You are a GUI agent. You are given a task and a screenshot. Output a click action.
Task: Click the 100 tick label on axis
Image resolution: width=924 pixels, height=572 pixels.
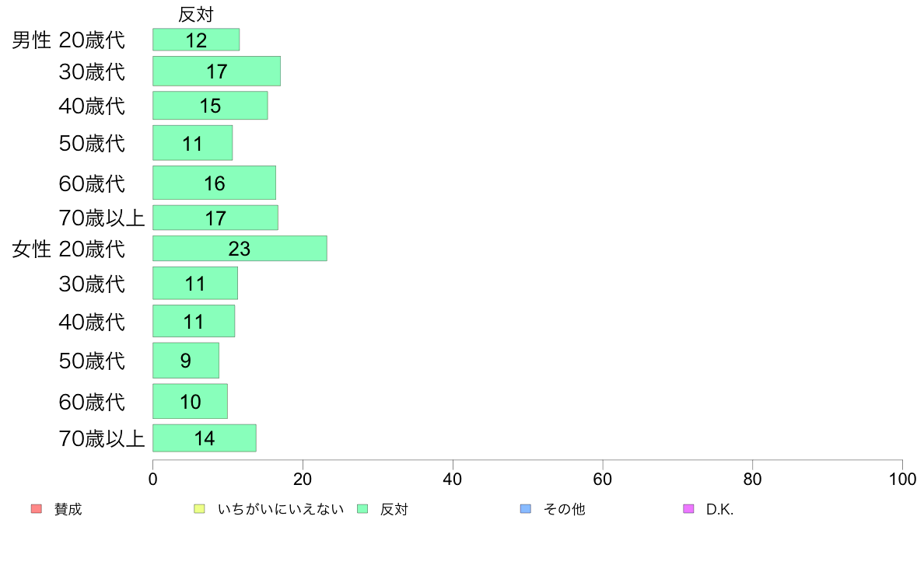(x=902, y=480)
